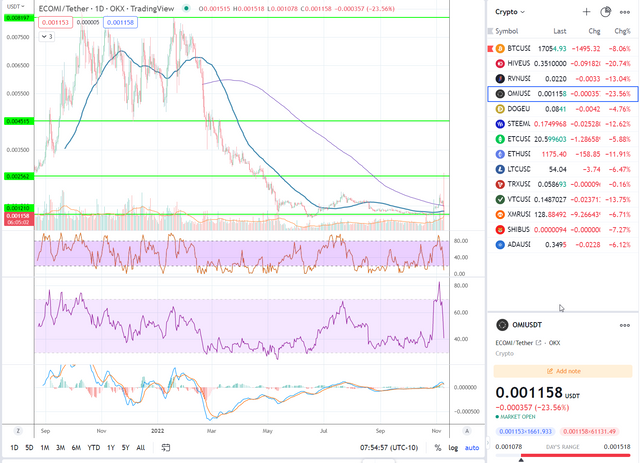Click the red flag next to BTCUSD

pos(490,49)
